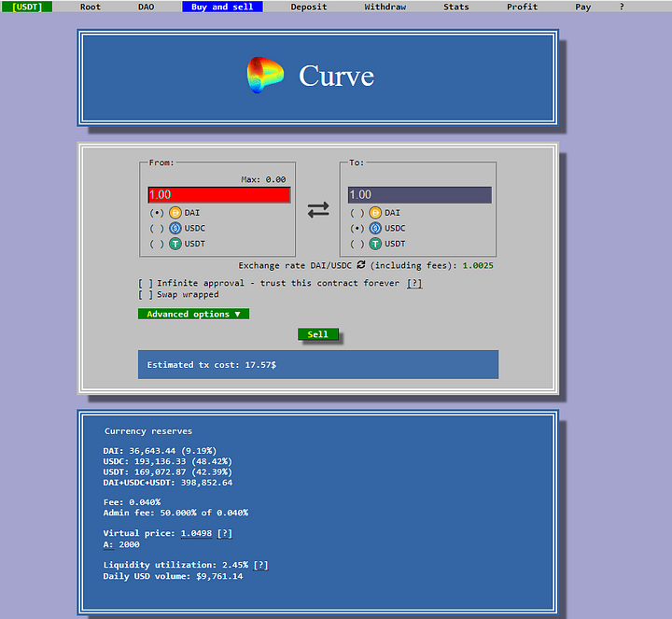Click USDT: 169,072.87 reserves line
The image size is (672, 619).
point(168,472)
